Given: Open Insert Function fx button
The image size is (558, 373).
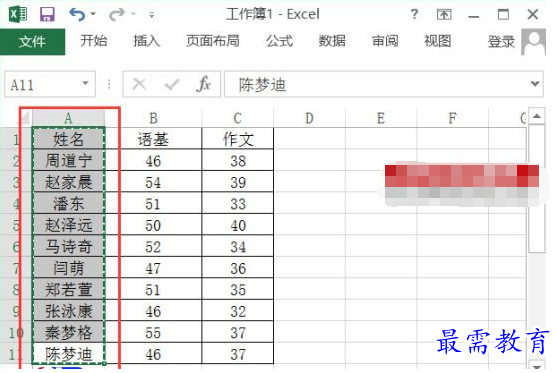Looking at the screenshot, I should click(203, 84).
